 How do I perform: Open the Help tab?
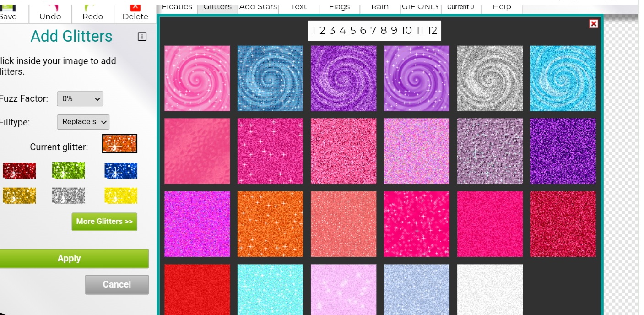pyautogui.click(x=502, y=7)
